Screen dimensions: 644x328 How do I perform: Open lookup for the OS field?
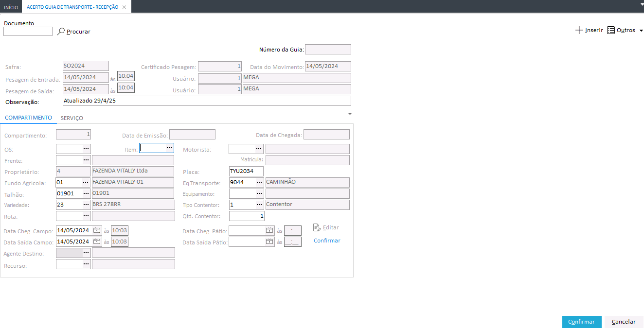86,149
